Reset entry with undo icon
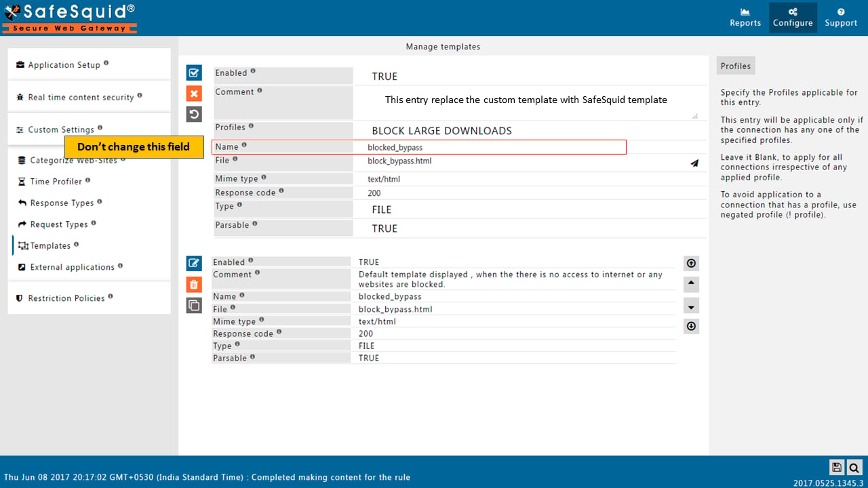This screenshot has height=488, width=868. click(x=194, y=115)
